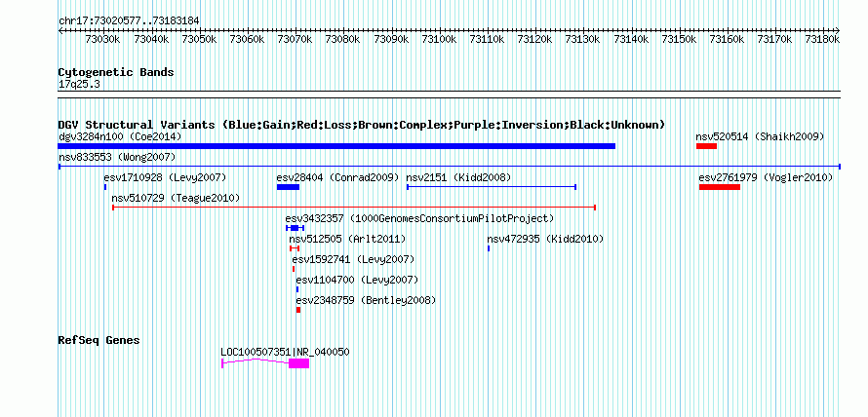Image resolution: width=868 pixels, height=417 pixels.
Task: Click the RefSeq Genes track title
Action: [x=99, y=340]
